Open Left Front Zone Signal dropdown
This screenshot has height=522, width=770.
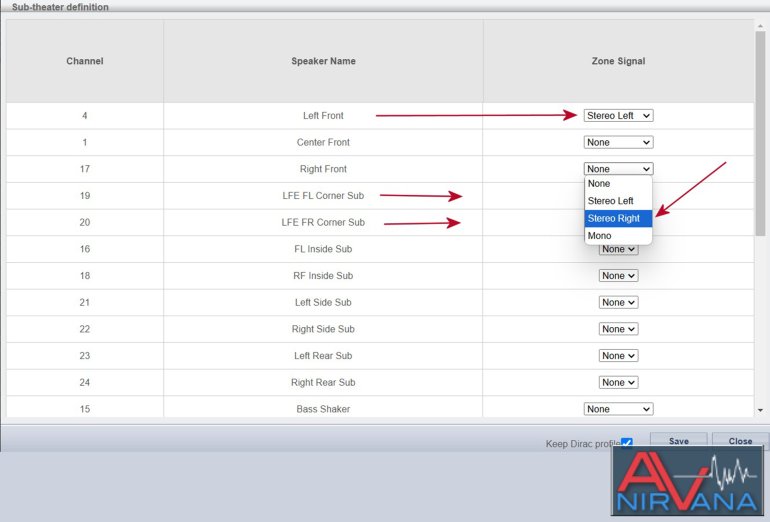click(x=618, y=116)
